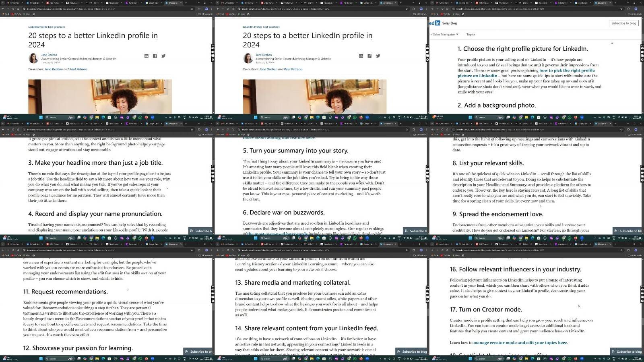Click heading '5. Turn your summary into your story.'

pos(295,151)
